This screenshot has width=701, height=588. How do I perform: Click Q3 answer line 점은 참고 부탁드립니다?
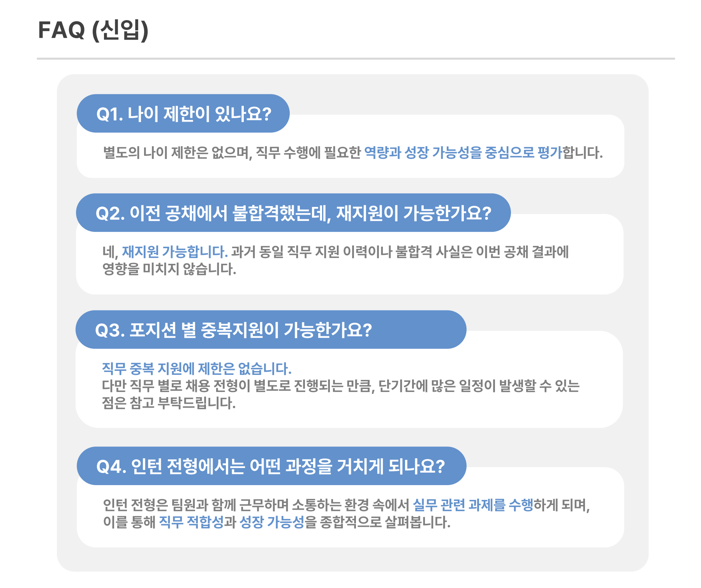pyautogui.click(x=169, y=403)
